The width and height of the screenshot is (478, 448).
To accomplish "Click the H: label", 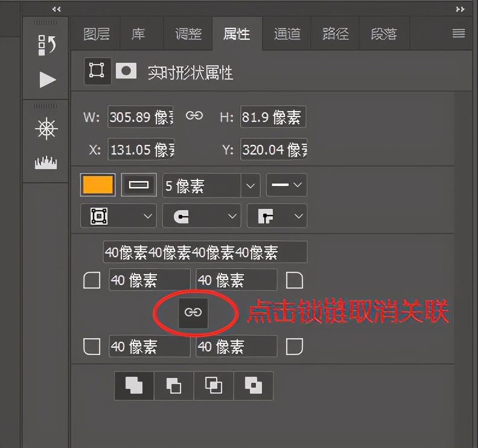I will click(227, 117).
